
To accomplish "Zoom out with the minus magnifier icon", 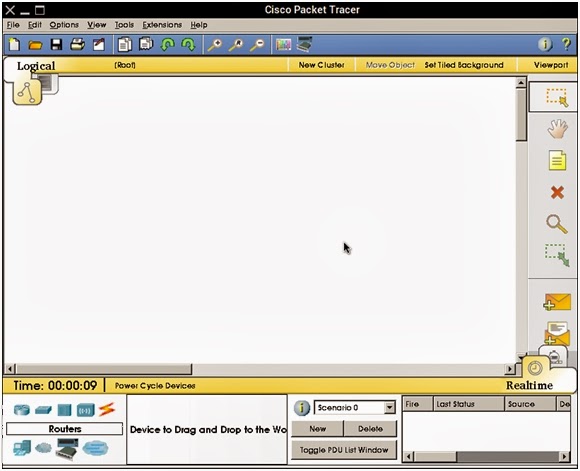I will [257, 45].
